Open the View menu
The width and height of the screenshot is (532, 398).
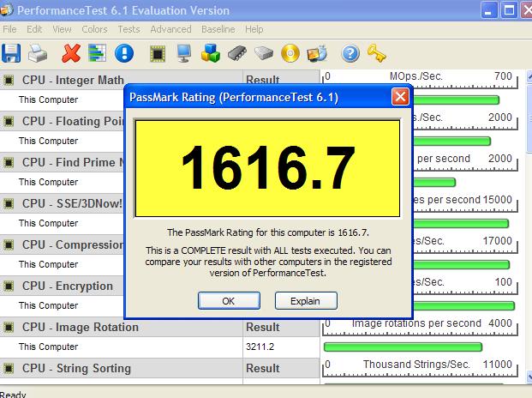[x=62, y=29]
